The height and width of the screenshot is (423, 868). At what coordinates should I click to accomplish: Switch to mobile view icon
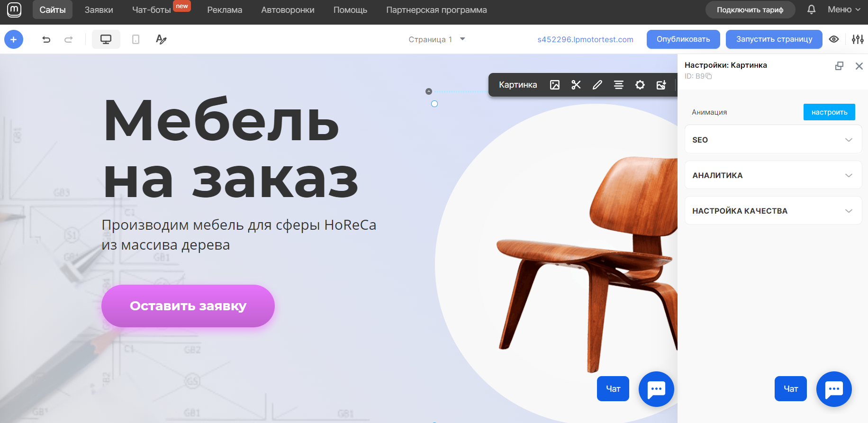pyautogui.click(x=136, y=39)
